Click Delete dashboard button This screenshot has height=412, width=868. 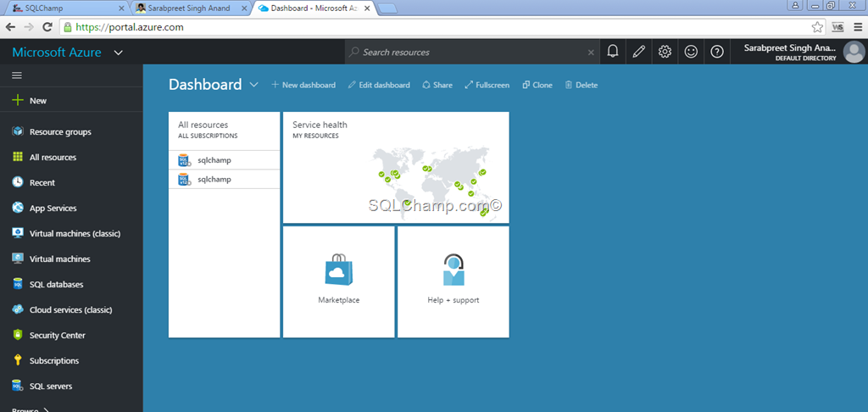[581, 85]
